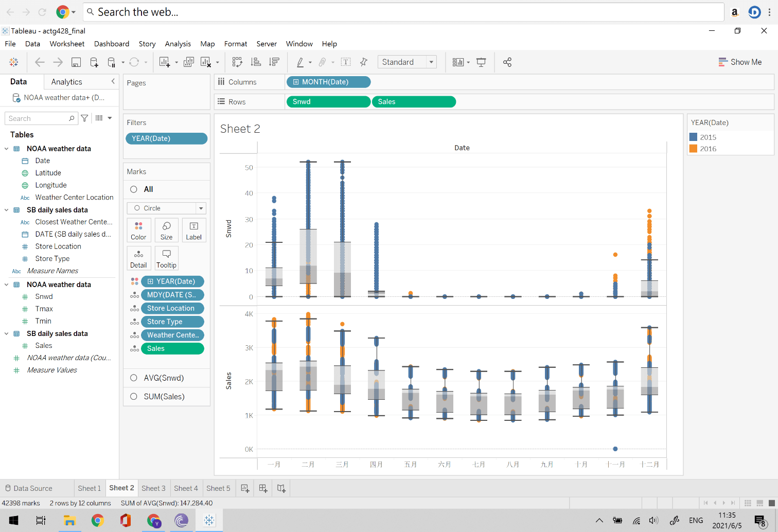Click the Sales green pill in Rows
The width and height of the screenshot is (778, 532).
point(414,101)
